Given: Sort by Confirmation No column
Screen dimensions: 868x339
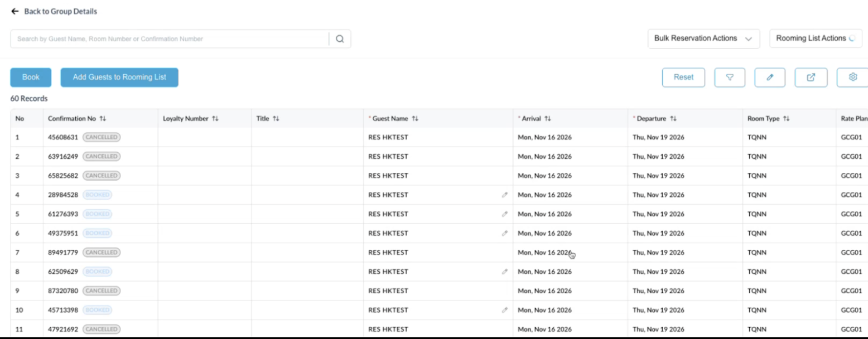Looking at the screenshot, I should tap(103, 119).
